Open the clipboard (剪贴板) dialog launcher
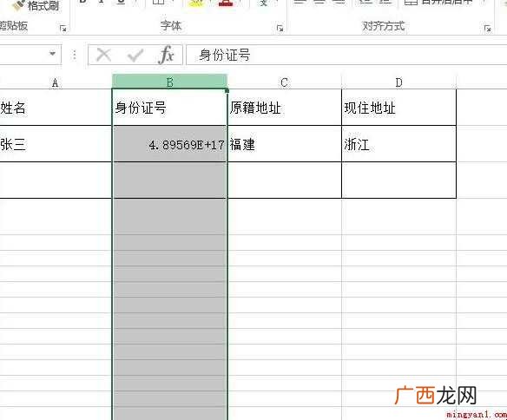Viewport: 507px width, 420px height. point(63,29)
